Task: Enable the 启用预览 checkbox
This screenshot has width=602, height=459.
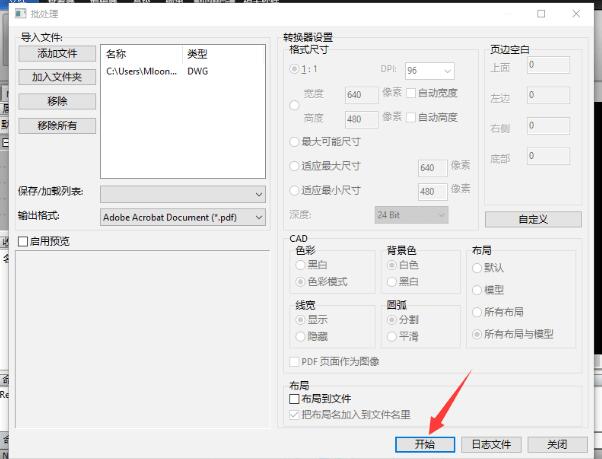Action: (x=24, y=241)
